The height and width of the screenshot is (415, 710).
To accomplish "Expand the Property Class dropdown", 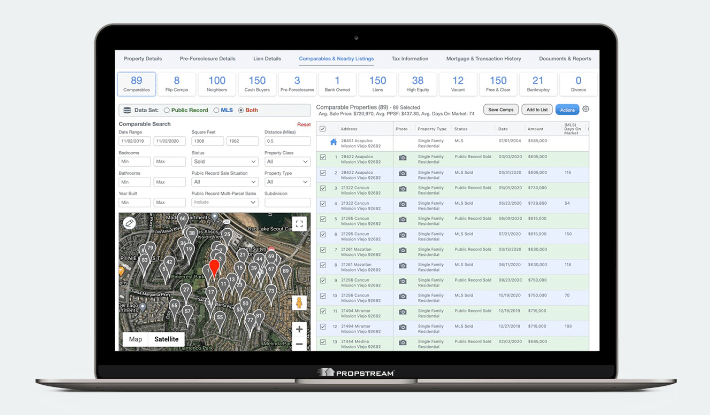I will tap(287, 161).
